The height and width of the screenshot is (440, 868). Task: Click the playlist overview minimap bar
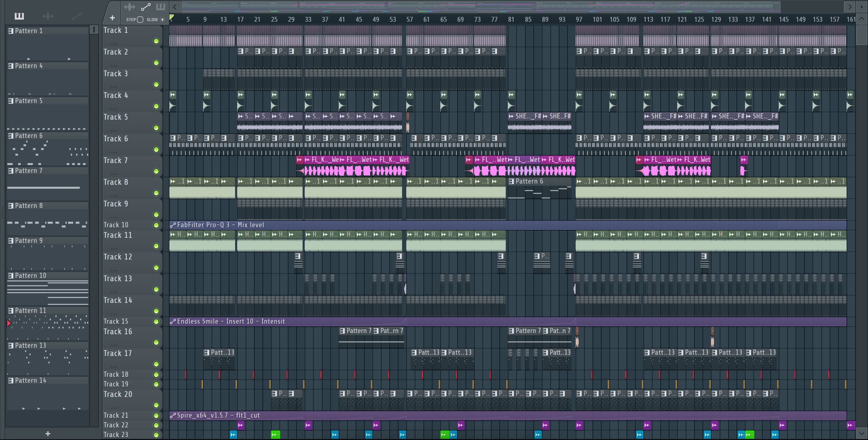tap(481, 6)
